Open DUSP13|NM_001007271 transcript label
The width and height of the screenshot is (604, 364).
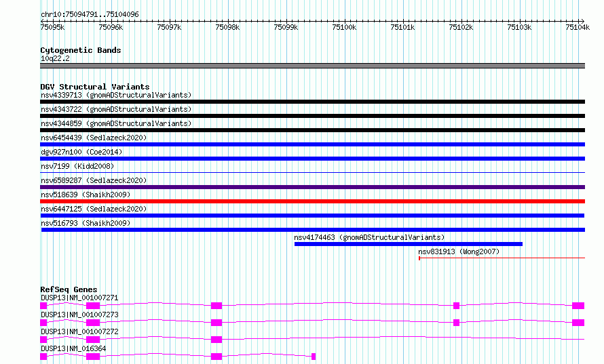[x=79, y=298]
